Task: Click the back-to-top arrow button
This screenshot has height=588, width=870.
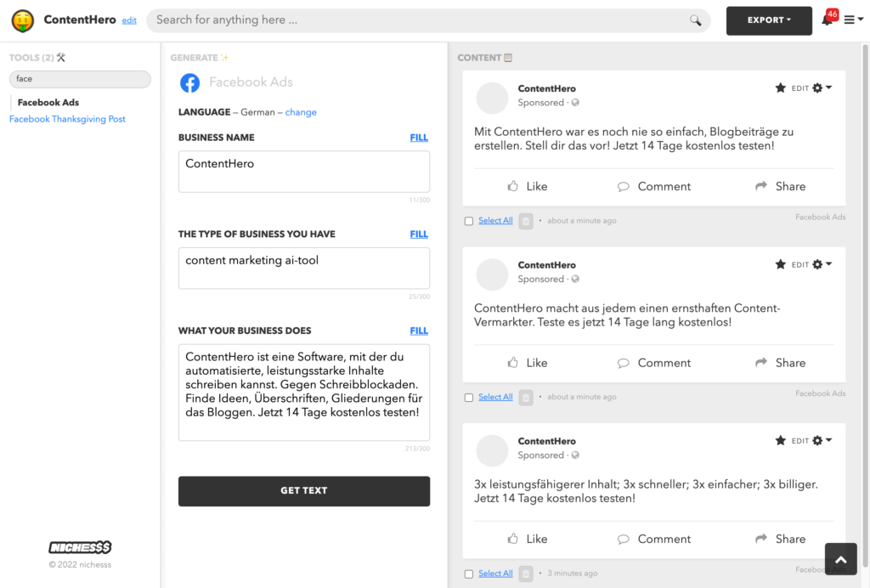Action: point(840,559)
